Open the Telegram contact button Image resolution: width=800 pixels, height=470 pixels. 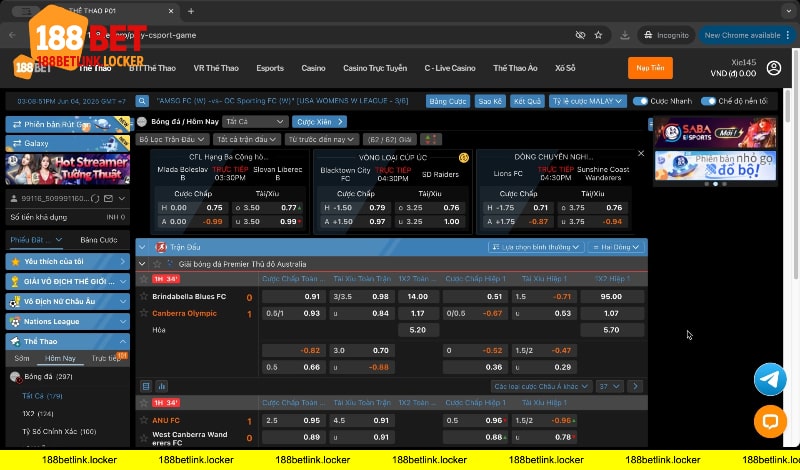[770, 379]
